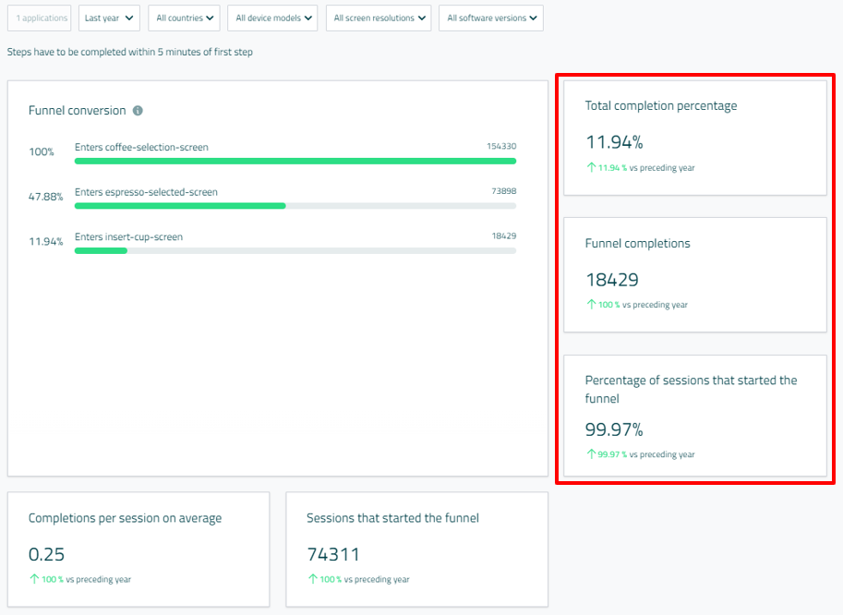Click the 1 applications selector button
Screen dimensions: 843x616
point(39,18)
